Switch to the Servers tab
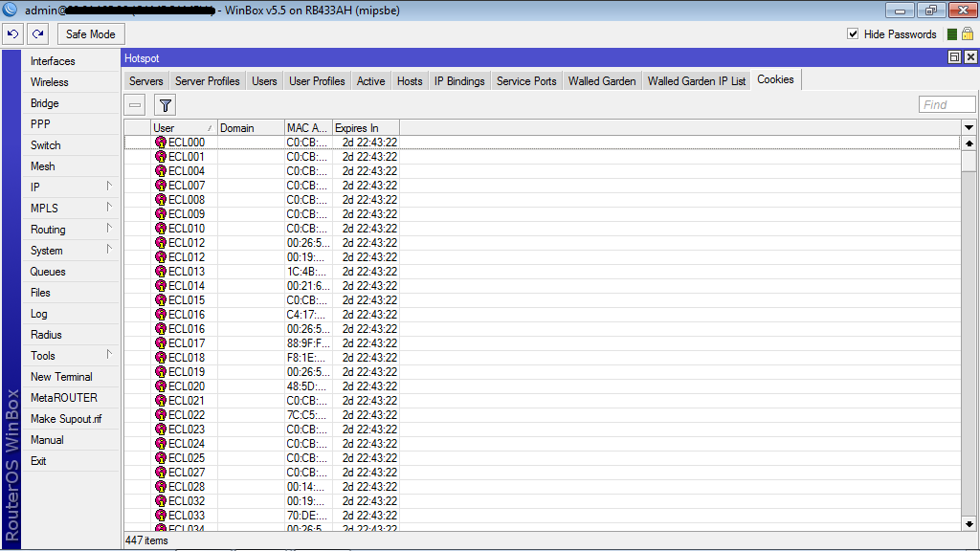 (146, 81)
